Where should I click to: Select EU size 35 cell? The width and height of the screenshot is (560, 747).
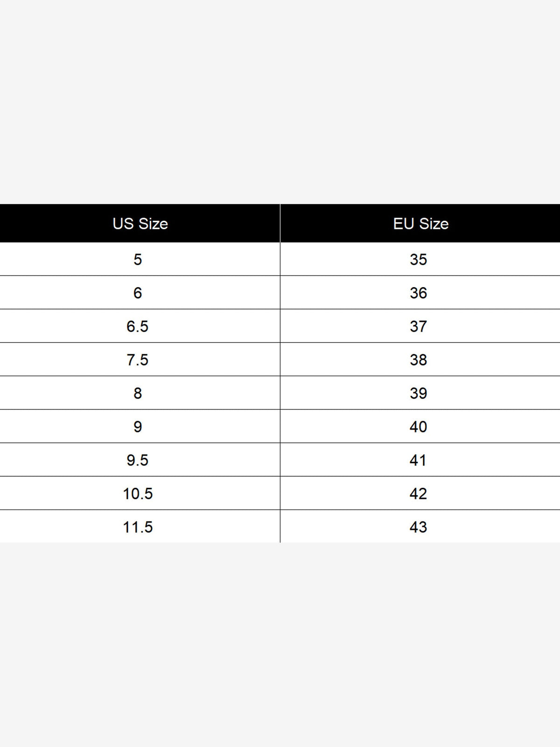pos(420,259)
